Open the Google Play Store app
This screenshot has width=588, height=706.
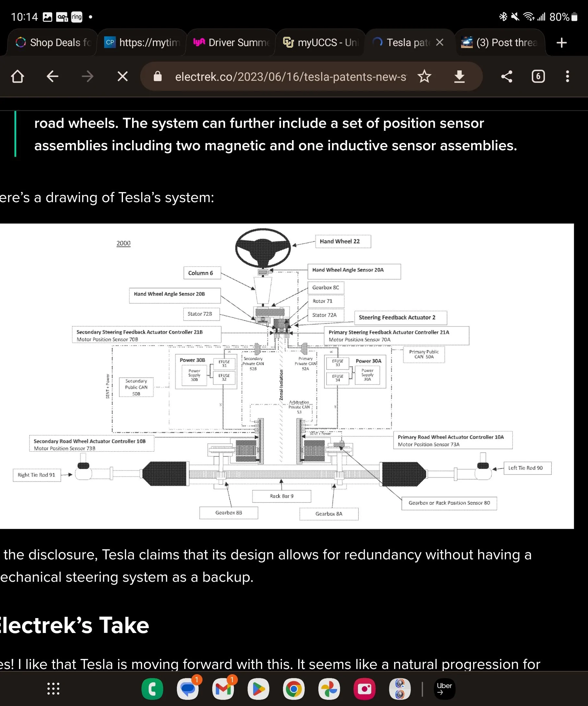click(259, 689)
